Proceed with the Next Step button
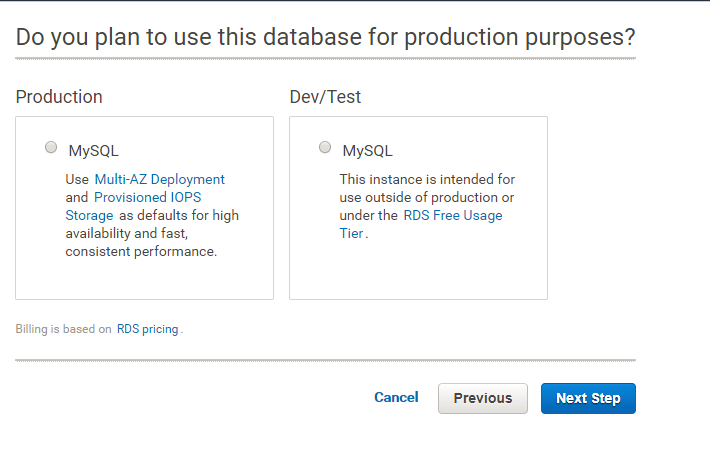 (x=588, y=398)
